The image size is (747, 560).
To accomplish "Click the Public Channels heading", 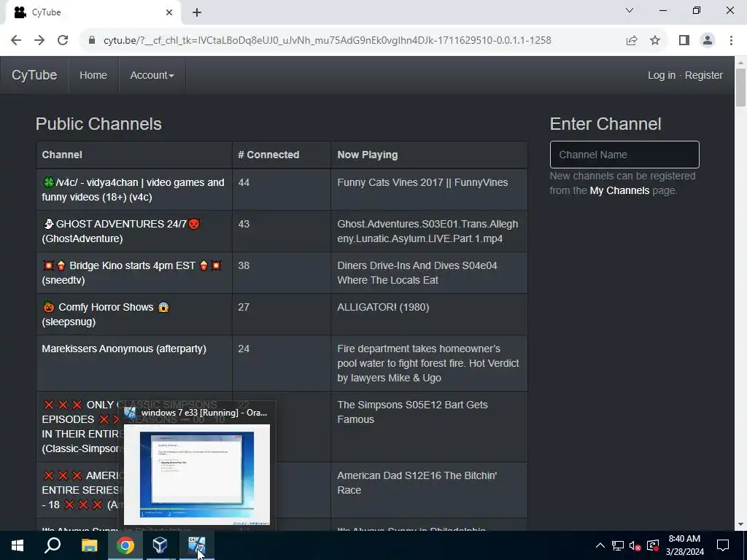I will pos(98,124).
